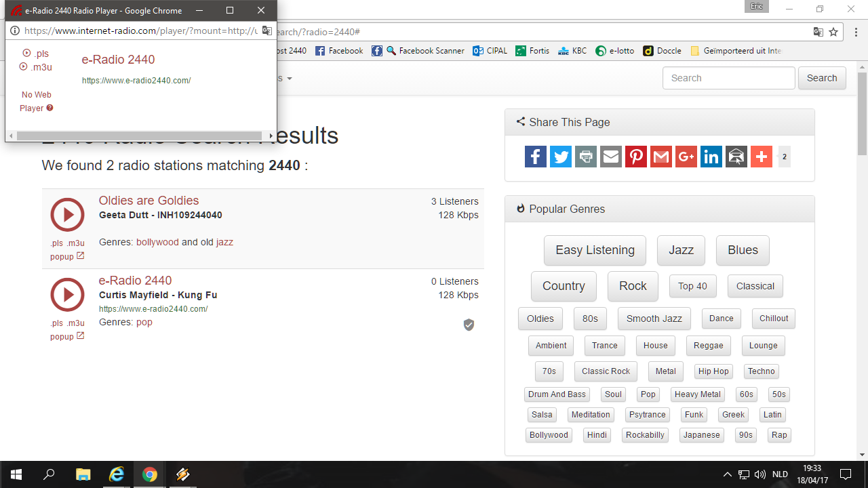Play the e-Radio 2440 station

pyautogui.click(x=67, y=295)
